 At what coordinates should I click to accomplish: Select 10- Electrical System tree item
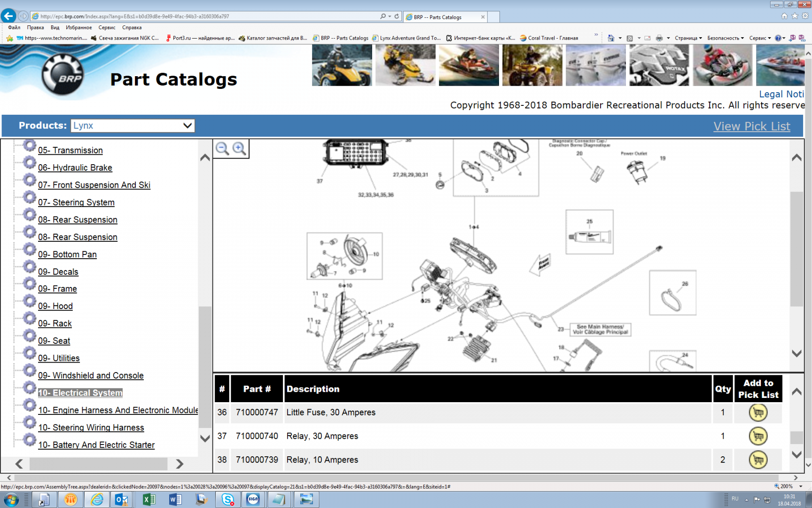coord(80,393)
